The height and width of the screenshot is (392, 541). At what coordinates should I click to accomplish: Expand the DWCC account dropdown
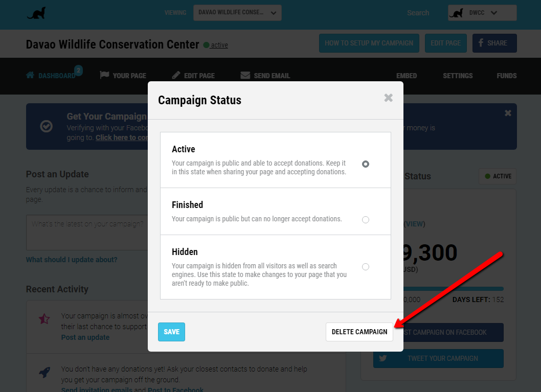pos(482,13)
